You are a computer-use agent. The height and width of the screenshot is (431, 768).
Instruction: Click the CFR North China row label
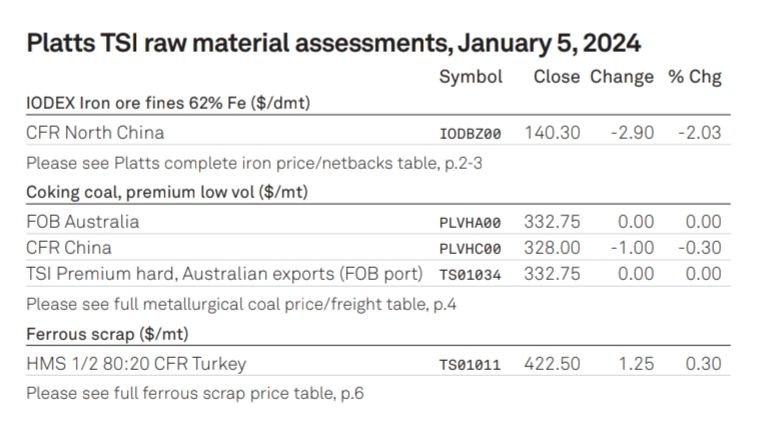[x=95, y=133]
